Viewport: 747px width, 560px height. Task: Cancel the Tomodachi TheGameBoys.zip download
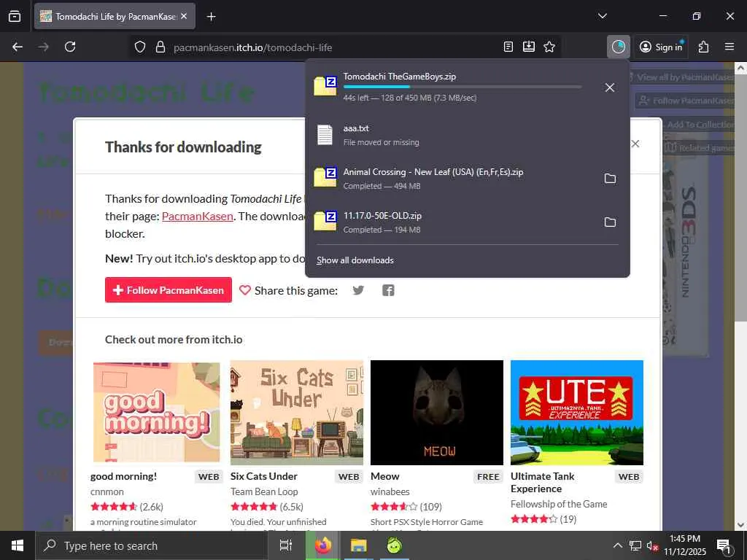(x=609, y=87)
